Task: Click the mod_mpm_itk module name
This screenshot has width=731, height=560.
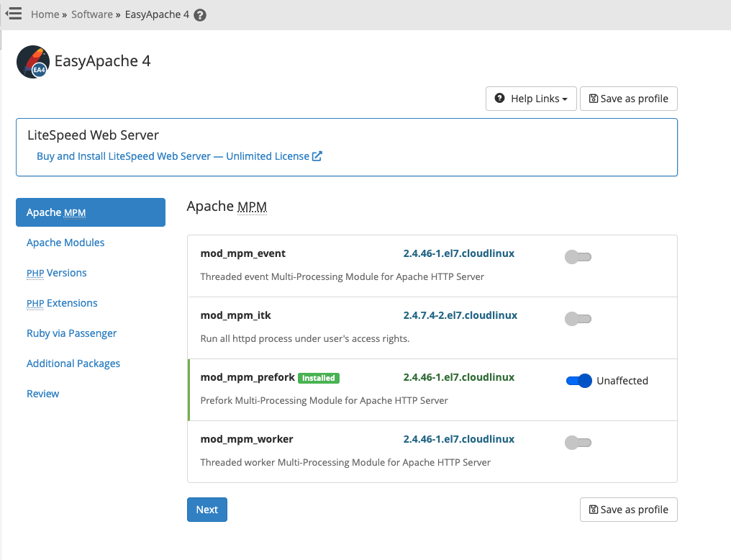Action: tap(235, 315)
